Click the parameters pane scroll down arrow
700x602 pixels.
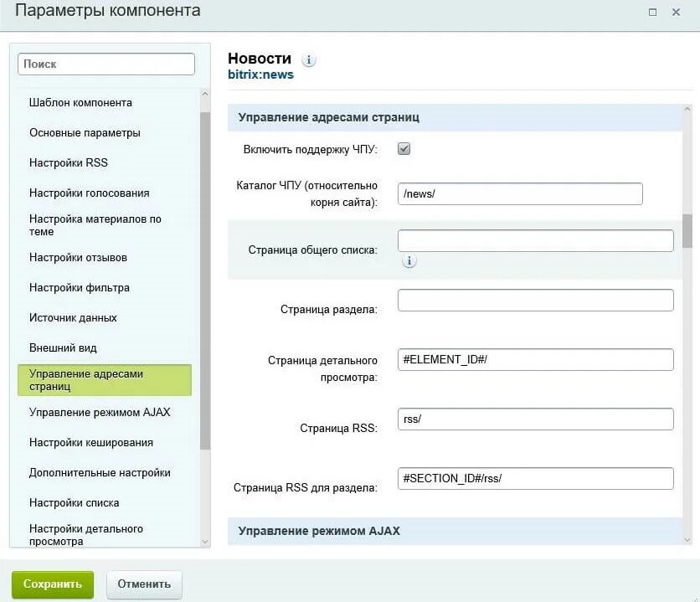[x=687, y=539]
